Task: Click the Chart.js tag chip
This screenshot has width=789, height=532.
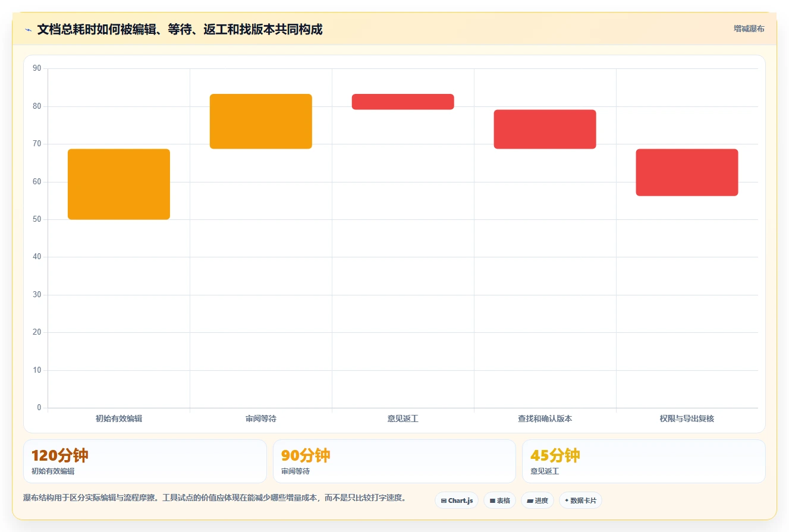Action: 457,500
